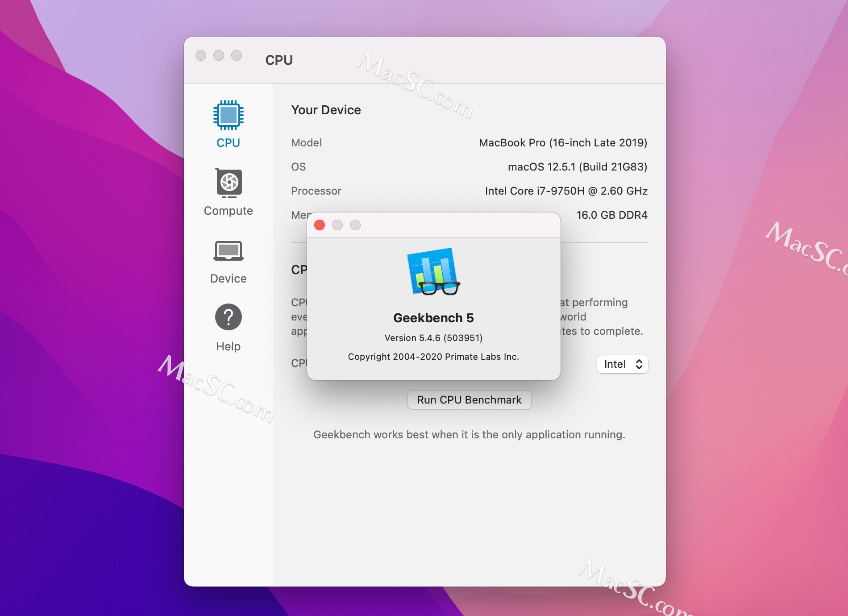Click the Geekbench 5 app logo
Screen dimensions: 848x616
(433, 272)
